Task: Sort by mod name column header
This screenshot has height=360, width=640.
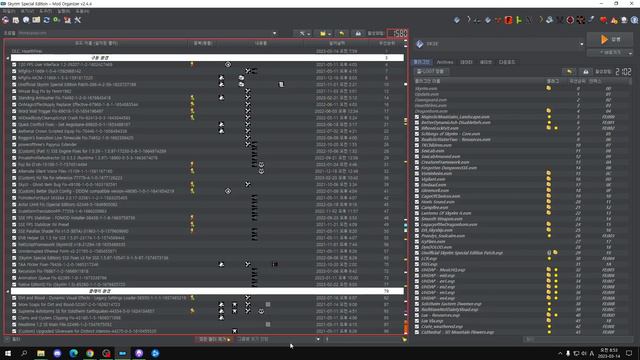Action: click(96, 43)
